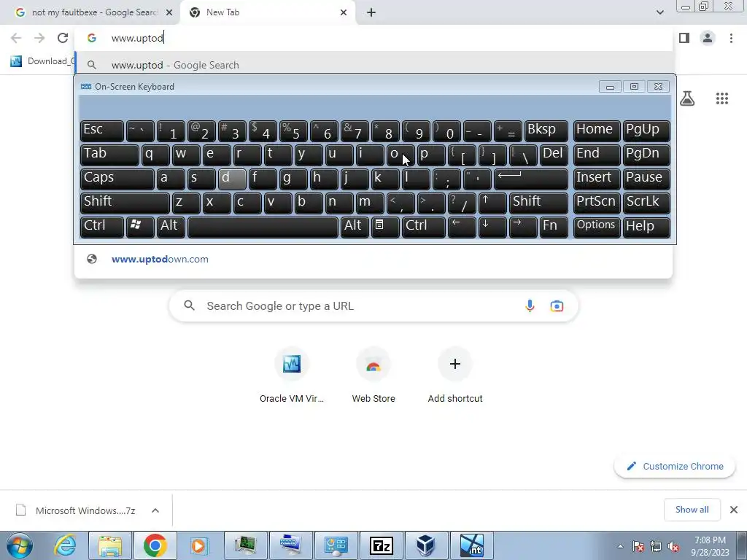
Task: Close the downloads bar
Action: click(x=734, y=510)
